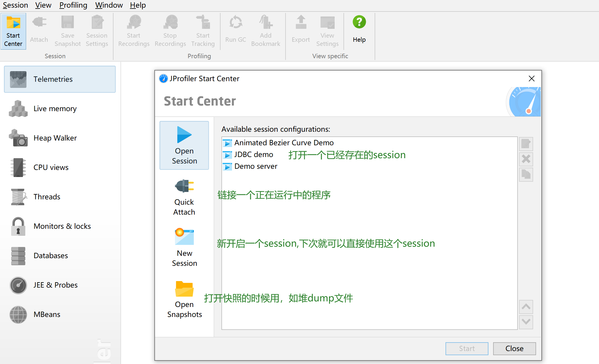Click the Start button in the dialog

pyautogui.click(x=467, y=348)
